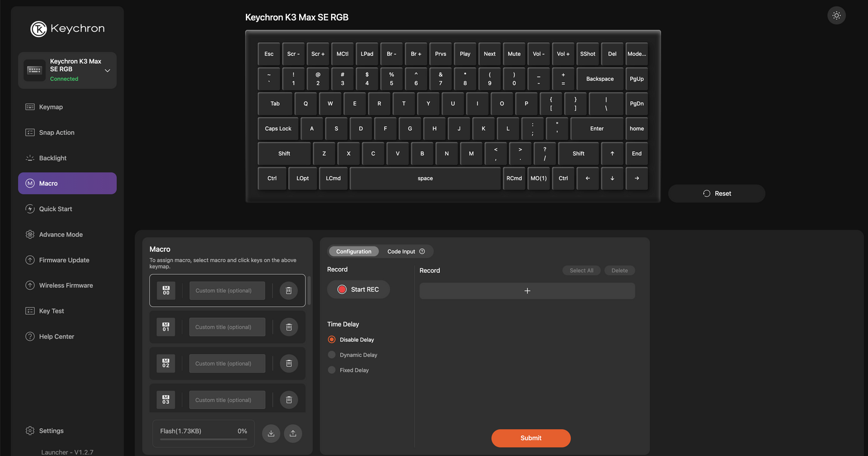This screenshot has height=456, width=868.
Task: Delete macro M00 with its trash icon
Action: click(289, 290)
